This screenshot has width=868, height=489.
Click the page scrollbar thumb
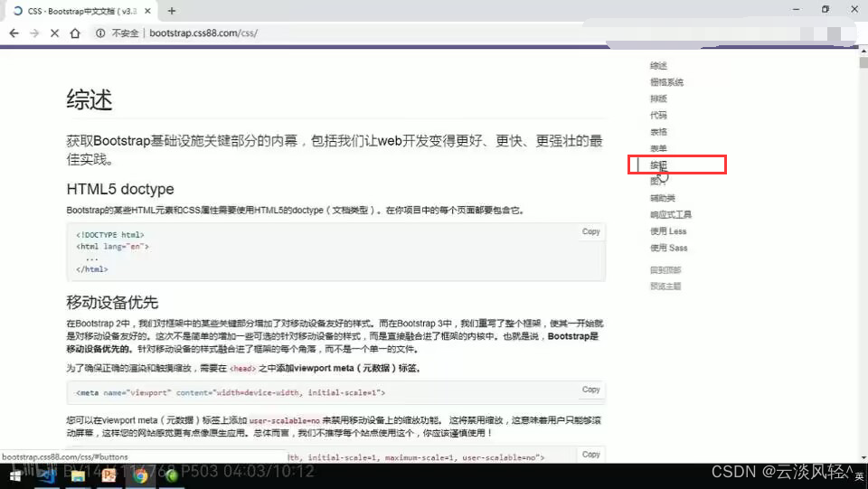[863, 61]
